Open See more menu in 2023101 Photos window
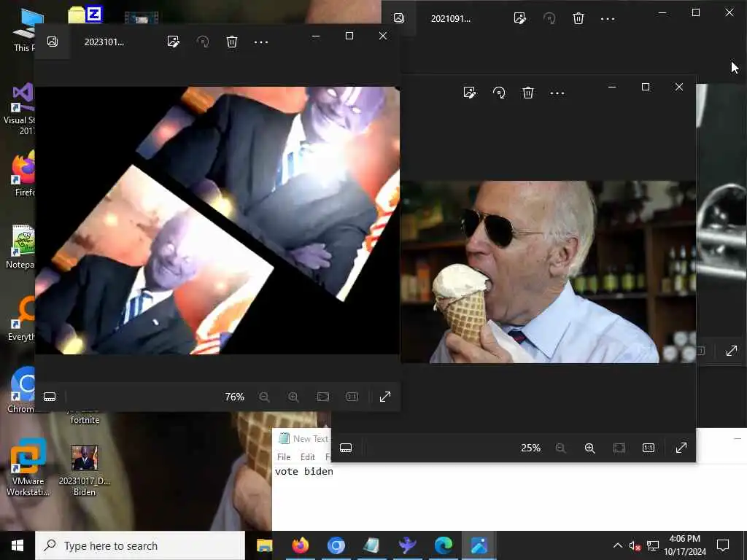747x560 pixels. (261, 42)
